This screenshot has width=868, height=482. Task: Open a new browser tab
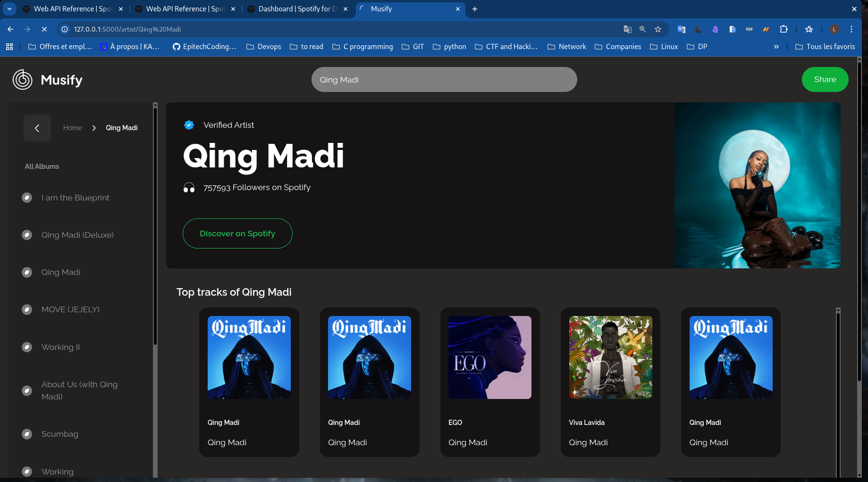(x=475, y=9)
